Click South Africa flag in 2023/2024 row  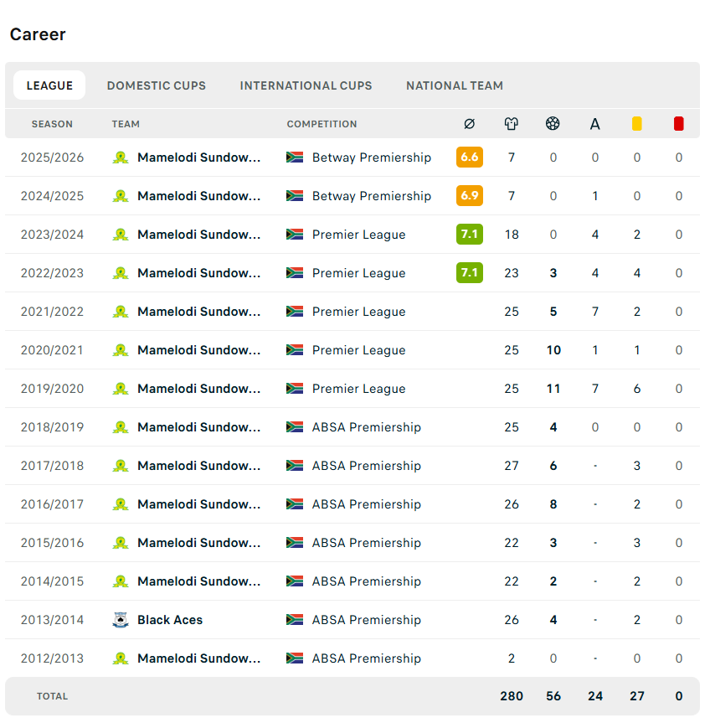tap(295, 235)
